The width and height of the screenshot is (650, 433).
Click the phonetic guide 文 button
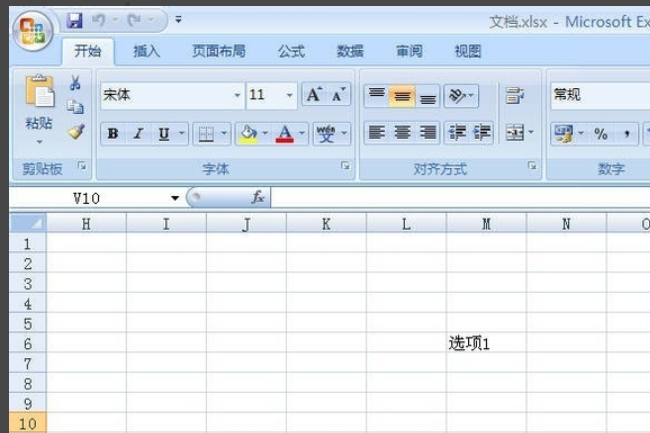(327, 134)
